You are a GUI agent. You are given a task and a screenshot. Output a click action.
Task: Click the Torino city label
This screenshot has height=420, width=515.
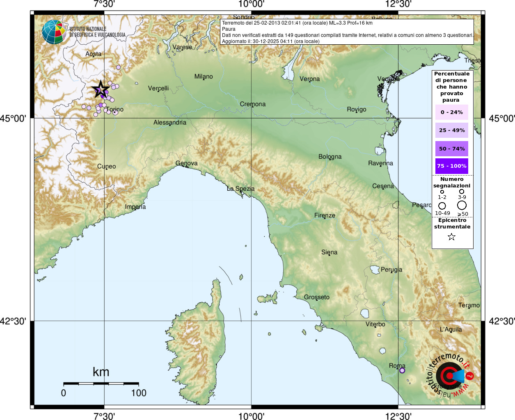tap(114, 110)
